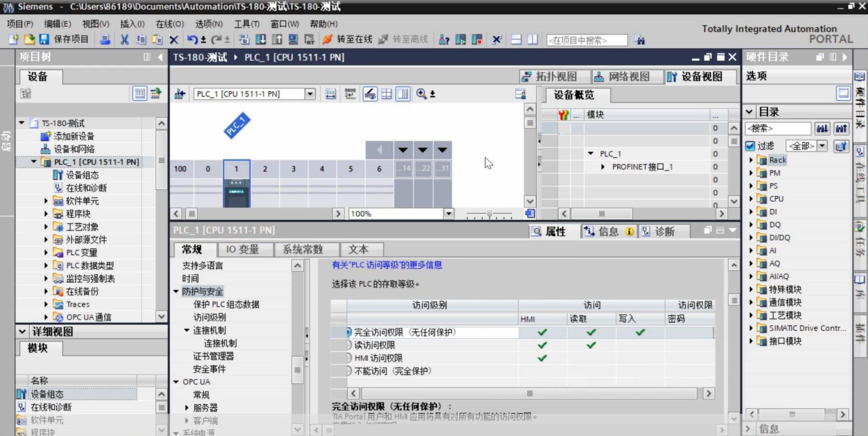Click the Delete X icon in toolbar
The image size is (868, 436).
(174, 39)
